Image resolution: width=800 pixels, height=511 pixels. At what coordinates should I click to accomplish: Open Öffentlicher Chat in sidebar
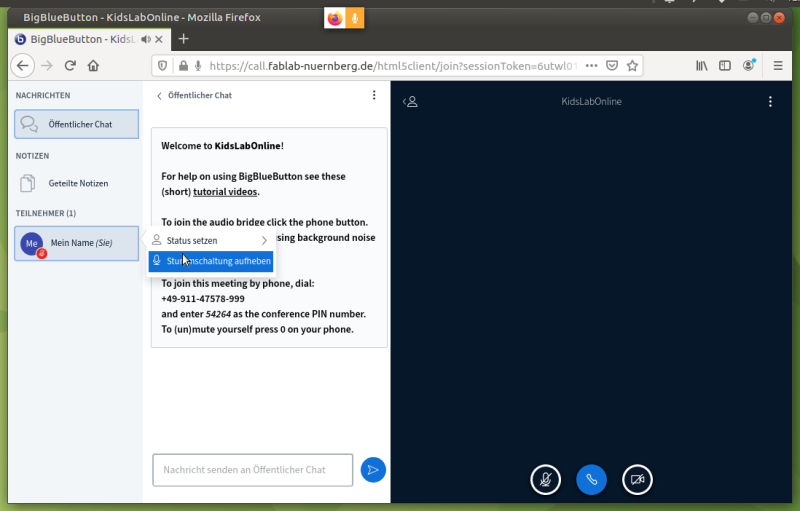click(x=76, y=124)
